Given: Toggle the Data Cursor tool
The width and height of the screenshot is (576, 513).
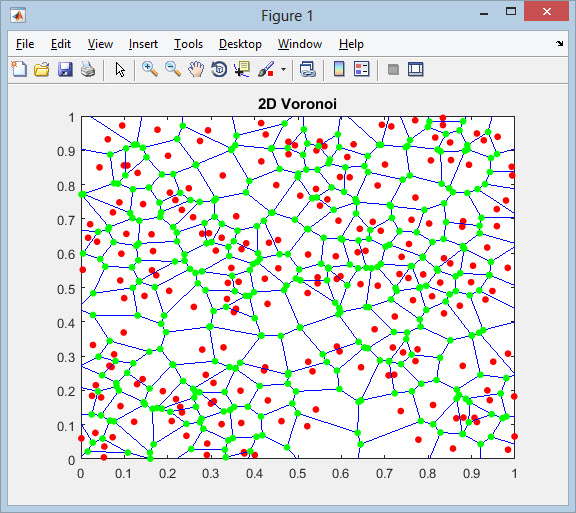Looking at the screenshot, I should (x=242, y=69).
